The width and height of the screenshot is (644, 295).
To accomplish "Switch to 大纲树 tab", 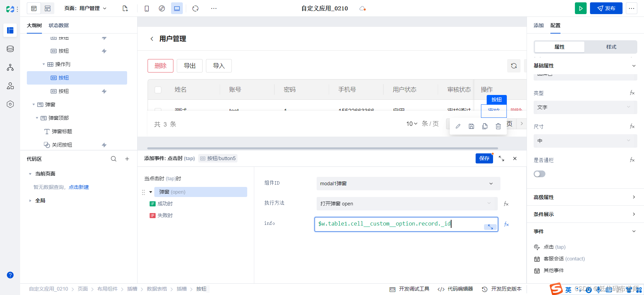I will (x=34, y=26).
